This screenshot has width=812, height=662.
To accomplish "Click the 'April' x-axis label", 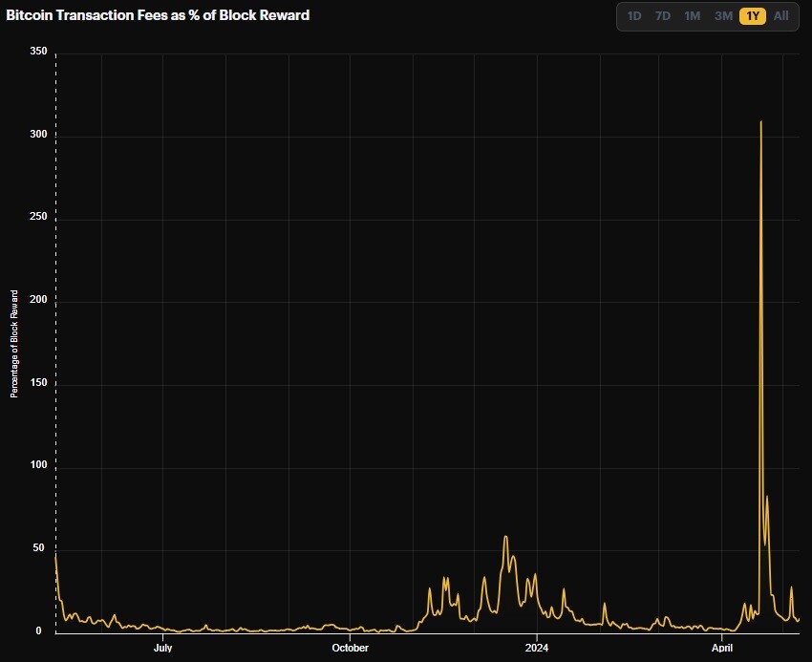I will pos(722,648).
